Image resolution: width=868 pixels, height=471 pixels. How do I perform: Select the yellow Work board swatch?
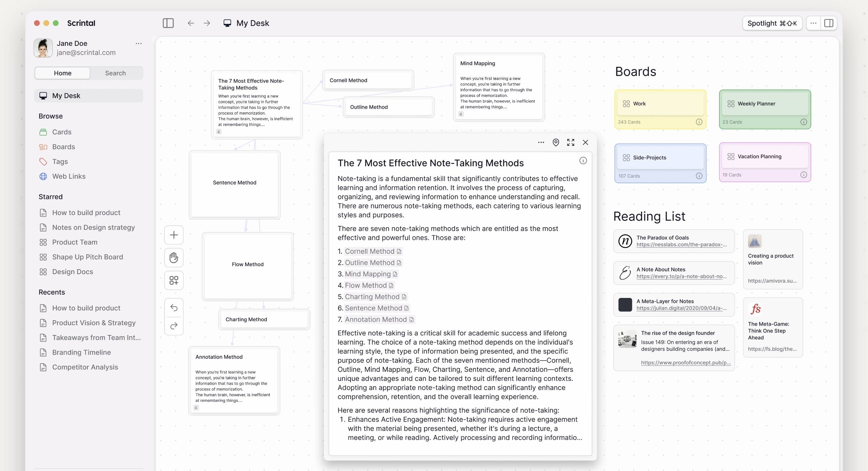coord(660,104)
